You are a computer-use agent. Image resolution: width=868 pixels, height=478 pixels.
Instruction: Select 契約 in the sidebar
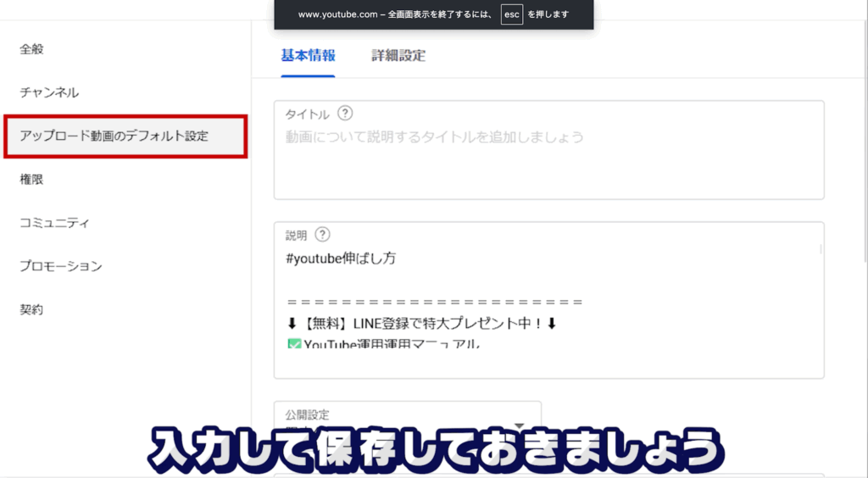[31, 309]
